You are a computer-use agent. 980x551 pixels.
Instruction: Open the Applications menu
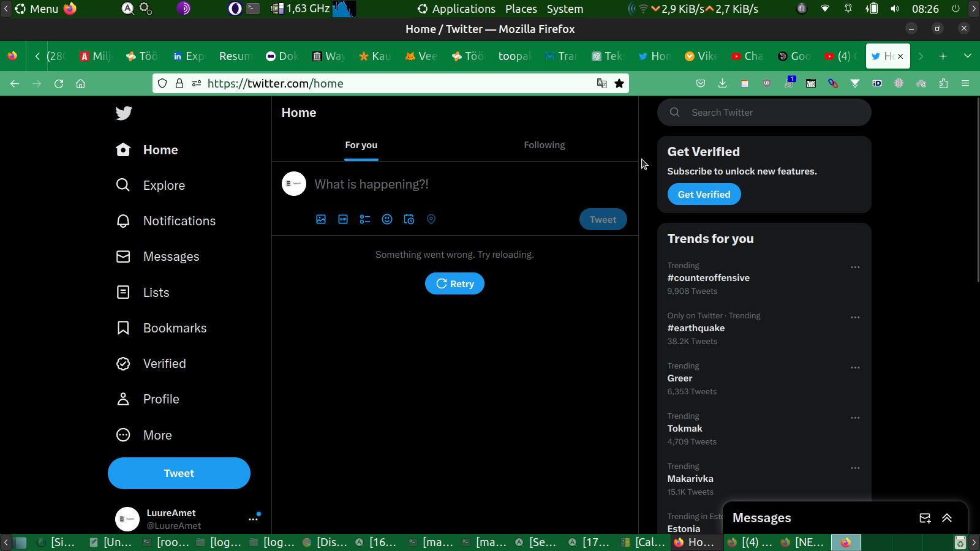[x=456, y=9]
